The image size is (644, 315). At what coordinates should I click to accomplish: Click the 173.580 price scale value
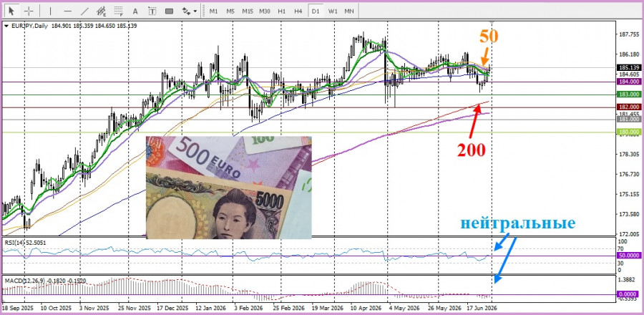628,214
